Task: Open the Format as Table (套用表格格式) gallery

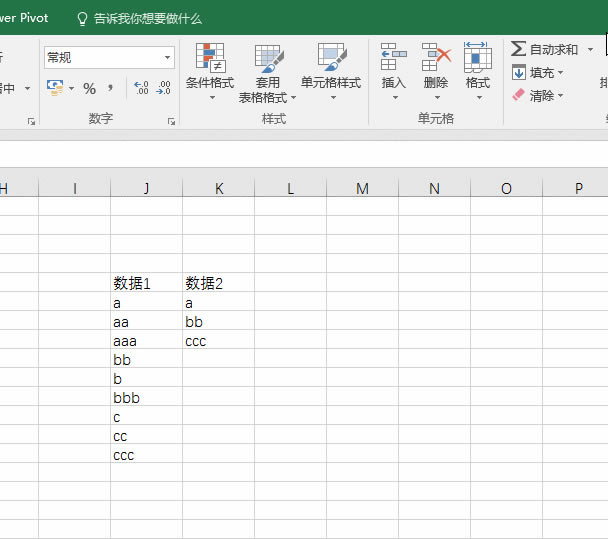Action: tap(267, 74)
